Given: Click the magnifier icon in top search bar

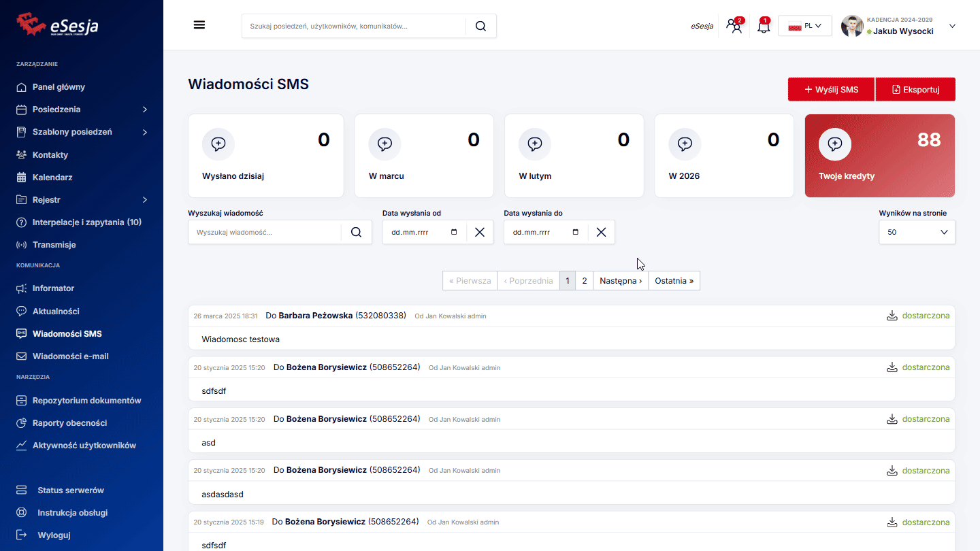Looking at the screenshot, I should [x=480, y=26].
